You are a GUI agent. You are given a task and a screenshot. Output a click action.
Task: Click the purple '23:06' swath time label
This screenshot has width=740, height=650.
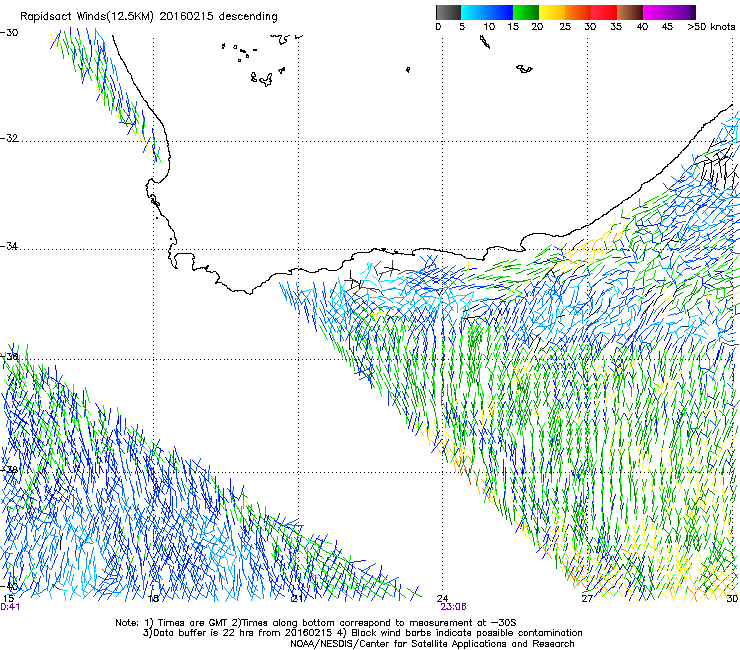pyautogui.click(x=453, y=607)
